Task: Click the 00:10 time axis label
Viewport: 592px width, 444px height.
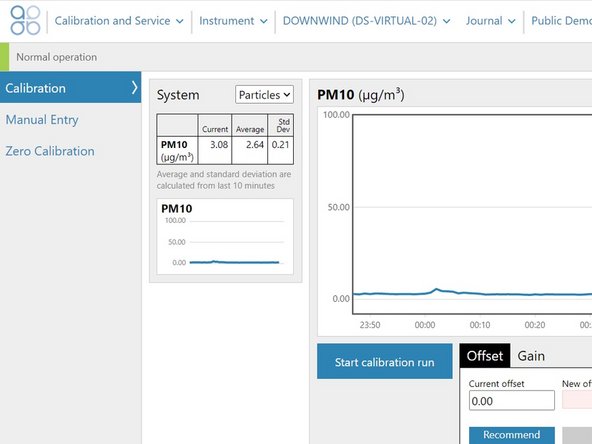Action: coord(480,325)
